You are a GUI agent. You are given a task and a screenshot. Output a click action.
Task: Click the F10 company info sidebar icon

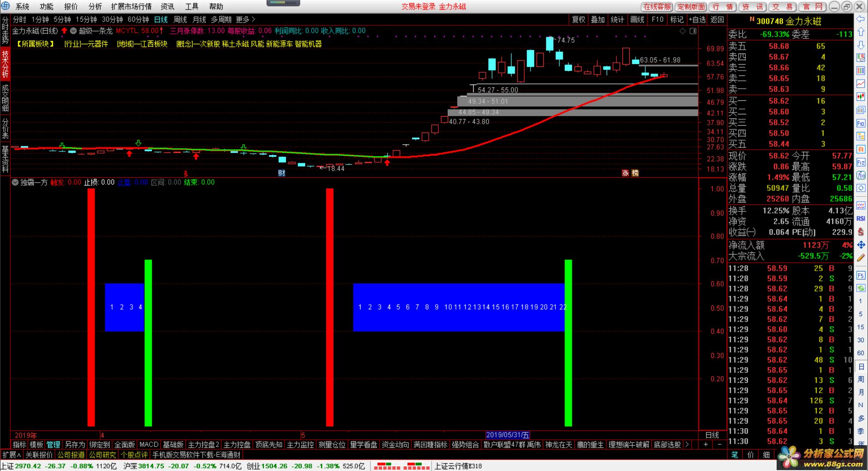[x=860, y=123]
